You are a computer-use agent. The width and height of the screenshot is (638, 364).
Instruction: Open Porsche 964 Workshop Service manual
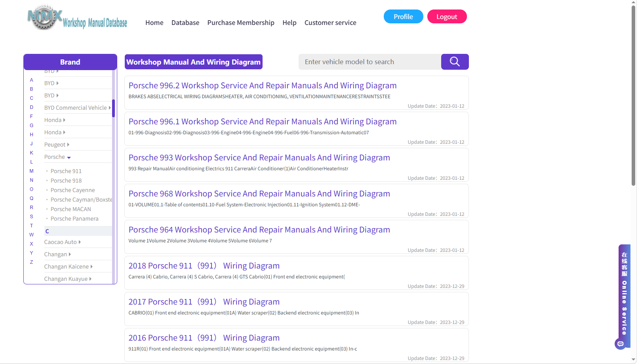[259, 230]
